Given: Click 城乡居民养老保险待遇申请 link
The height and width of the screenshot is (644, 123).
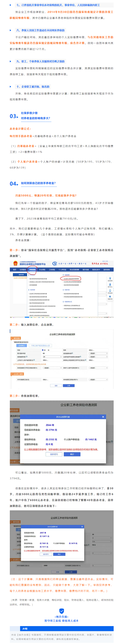Looking at the screenshot, I should (71, 293).
